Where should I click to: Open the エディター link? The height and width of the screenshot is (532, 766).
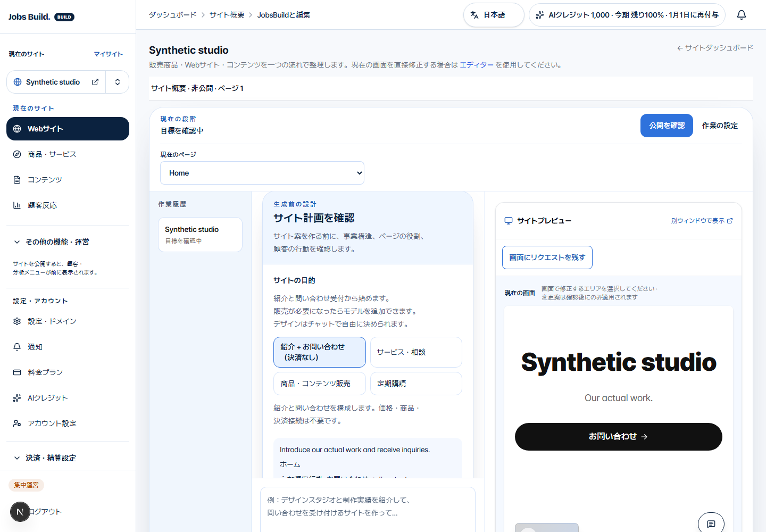(x=477, y=65)
